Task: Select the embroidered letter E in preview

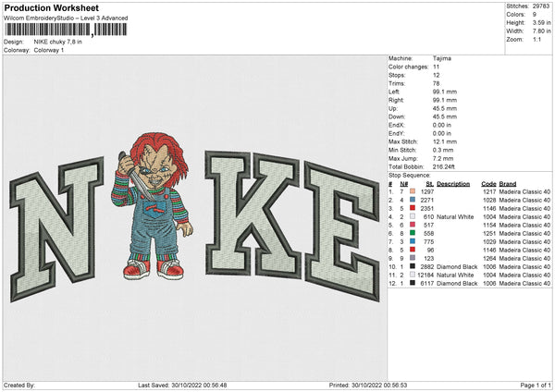Action: pyautogui.click(x=342, y=232)
